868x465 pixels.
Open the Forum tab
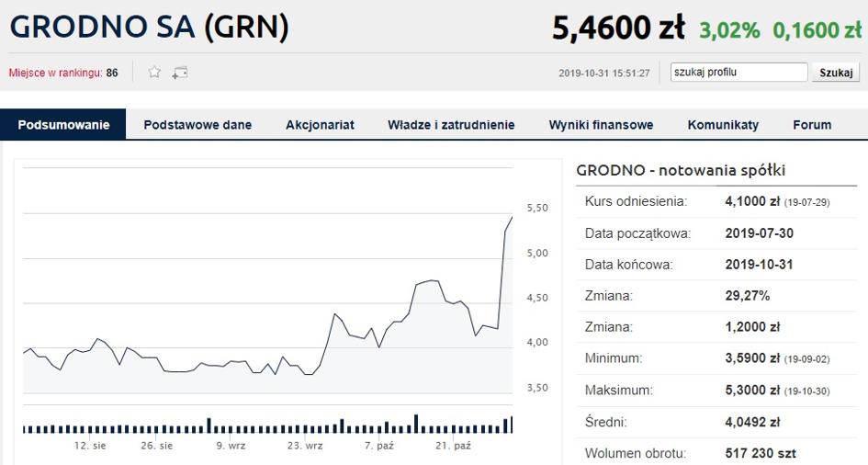point(812,125)
